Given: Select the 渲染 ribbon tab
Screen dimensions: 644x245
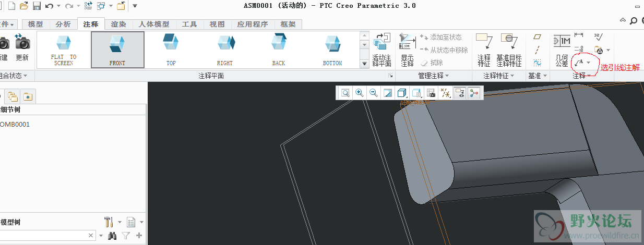Looking at the screenshot, I should point(118,24).
